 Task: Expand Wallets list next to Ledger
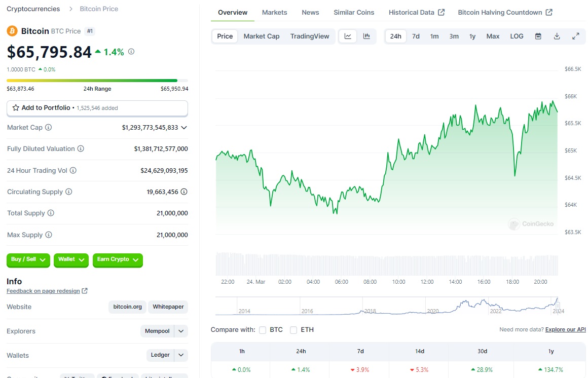pyautogui.click(x=181, y=355)
